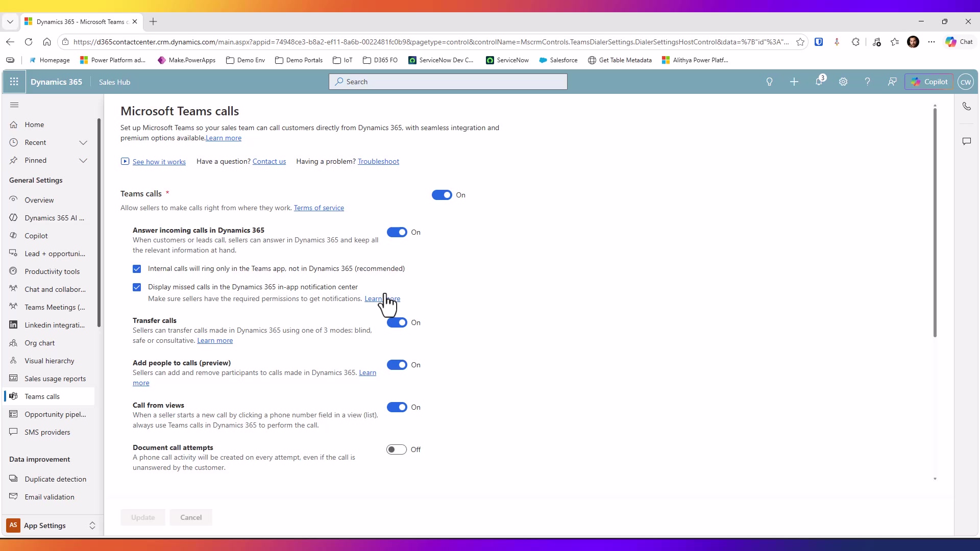
Task: Select SMS providers in the sidebar
Action: point(48,432)
